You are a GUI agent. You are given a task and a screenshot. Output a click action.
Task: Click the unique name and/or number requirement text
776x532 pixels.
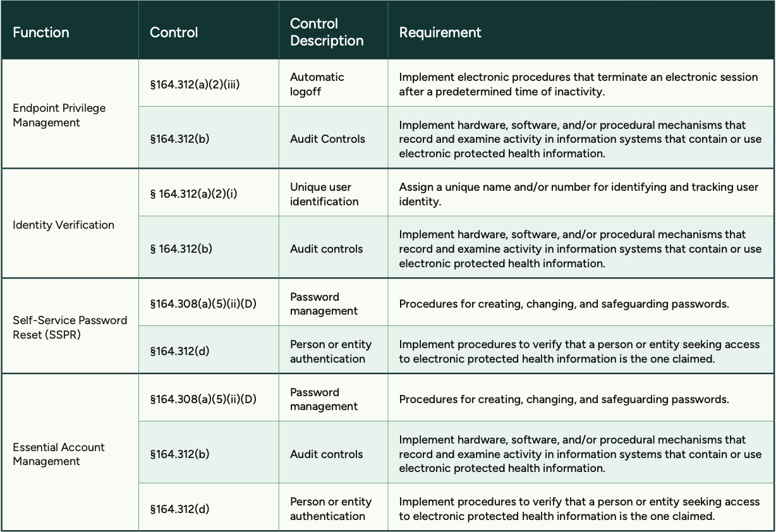click(578, 194)
